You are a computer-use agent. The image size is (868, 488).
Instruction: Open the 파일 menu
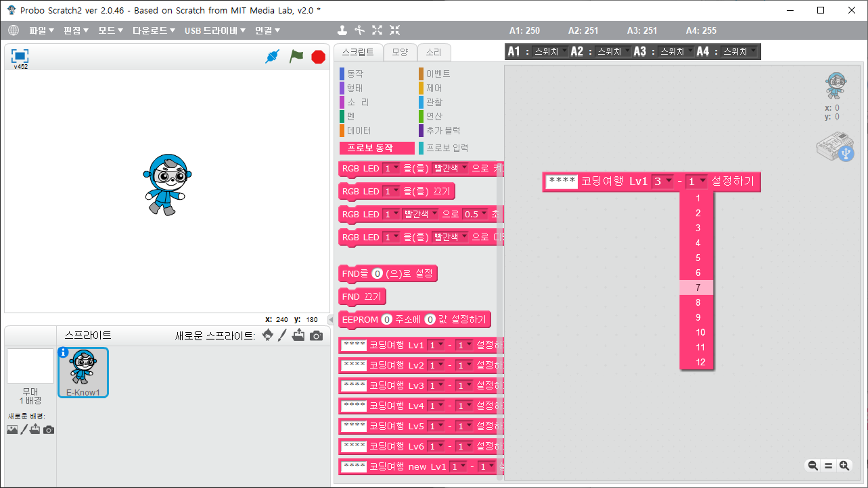click(x=41, y=31)
